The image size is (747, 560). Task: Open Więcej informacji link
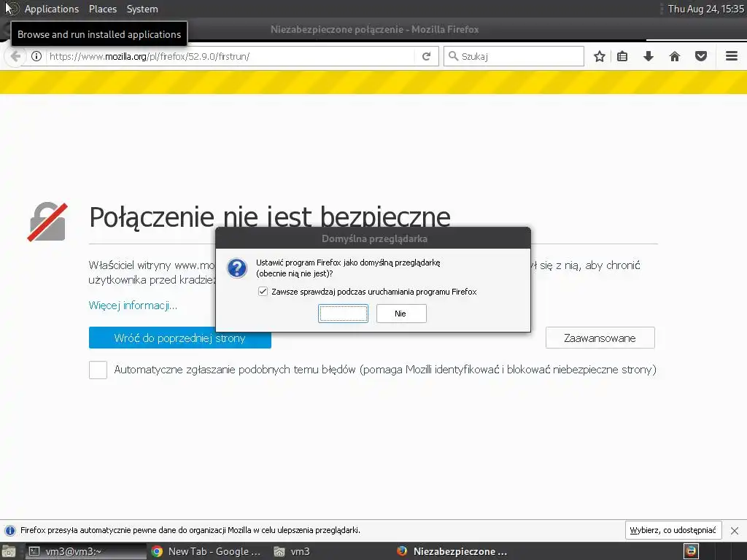[x=133, y=306]
